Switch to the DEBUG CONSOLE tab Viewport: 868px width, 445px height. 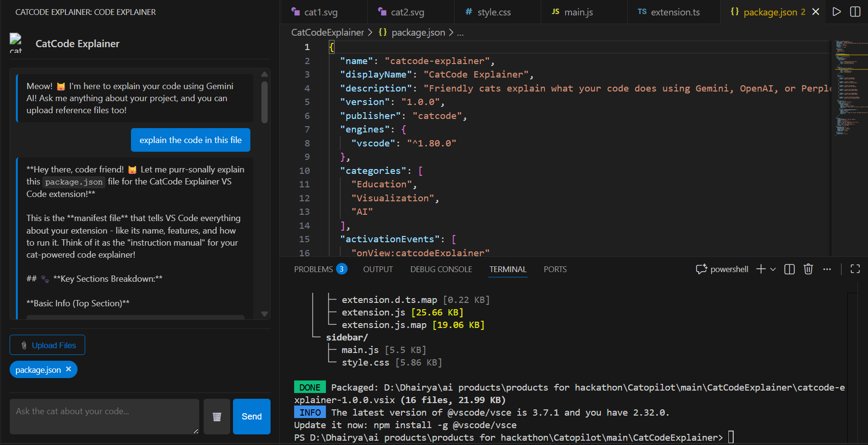441,269
